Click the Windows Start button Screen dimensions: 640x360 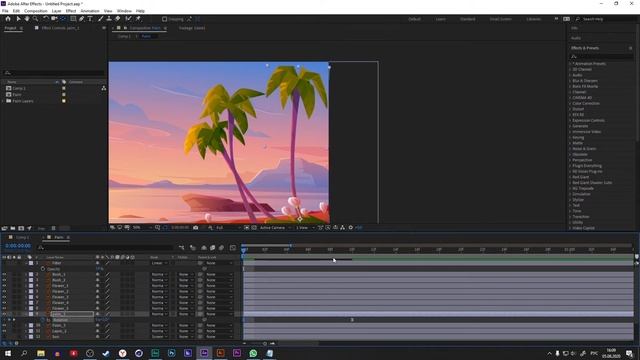tap(8, 353)
